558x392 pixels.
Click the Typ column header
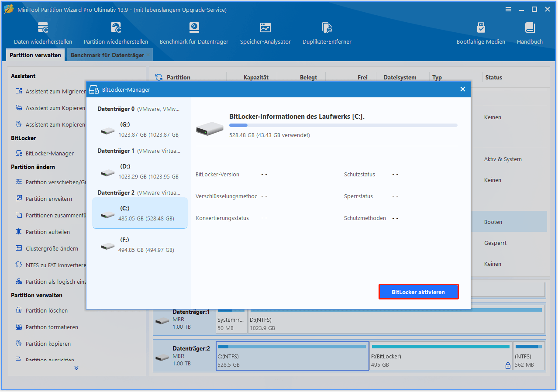pyautogui.click(x=437, y=77)
